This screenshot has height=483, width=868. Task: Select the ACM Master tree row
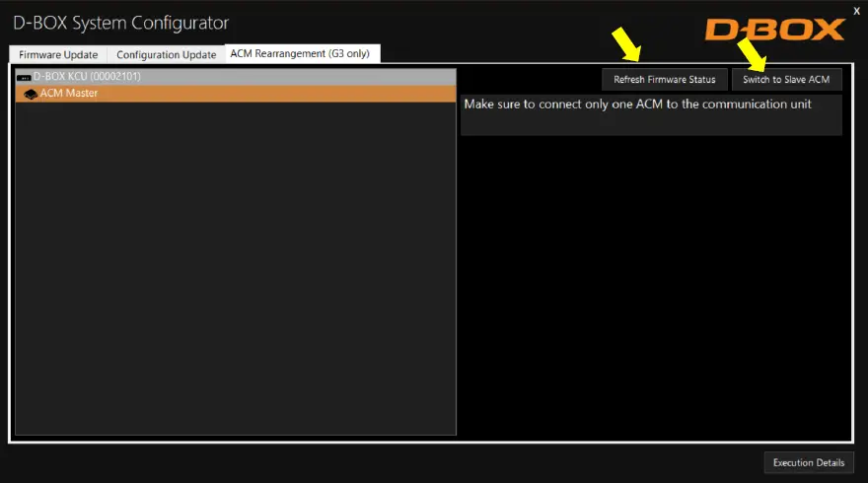tap(236, 94)
